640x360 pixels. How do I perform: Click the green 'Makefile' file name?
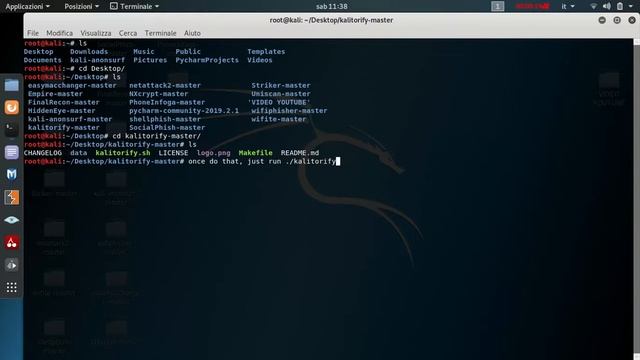(256, 153)
